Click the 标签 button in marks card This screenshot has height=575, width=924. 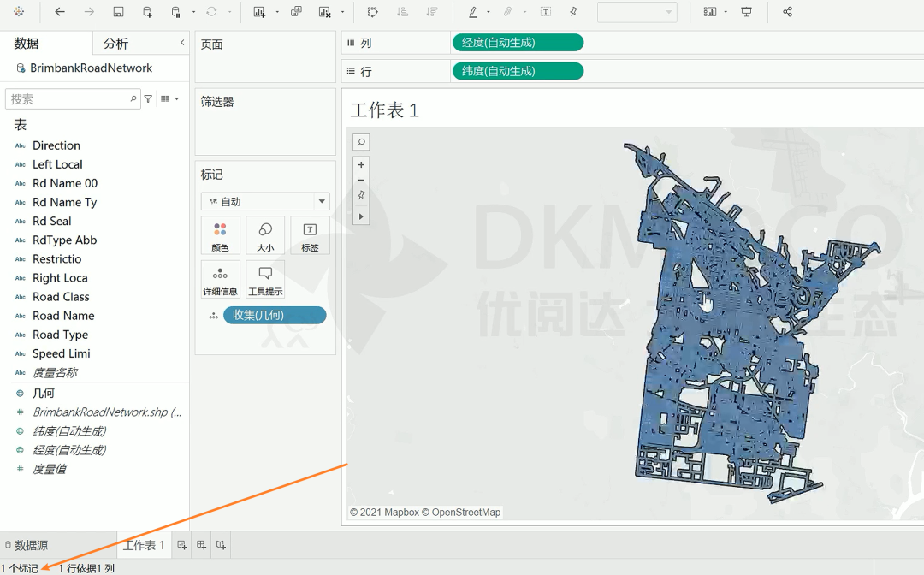(310, 235)
